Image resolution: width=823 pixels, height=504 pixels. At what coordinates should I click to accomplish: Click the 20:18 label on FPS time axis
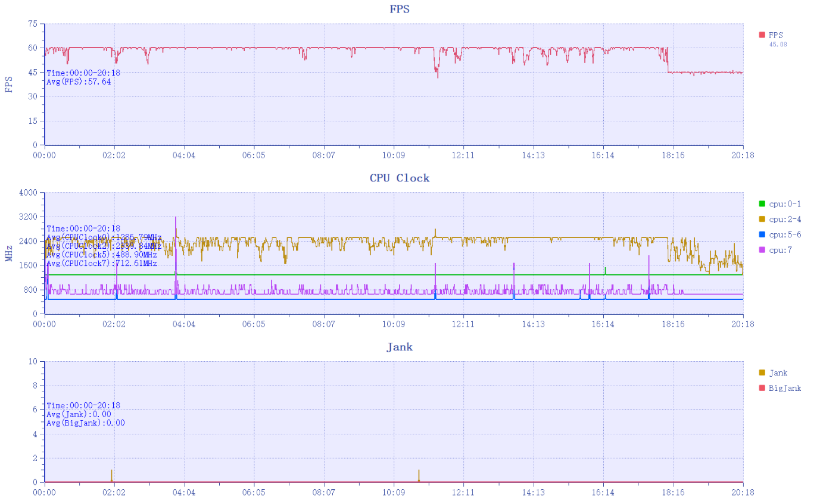click(x=743, y=155)
